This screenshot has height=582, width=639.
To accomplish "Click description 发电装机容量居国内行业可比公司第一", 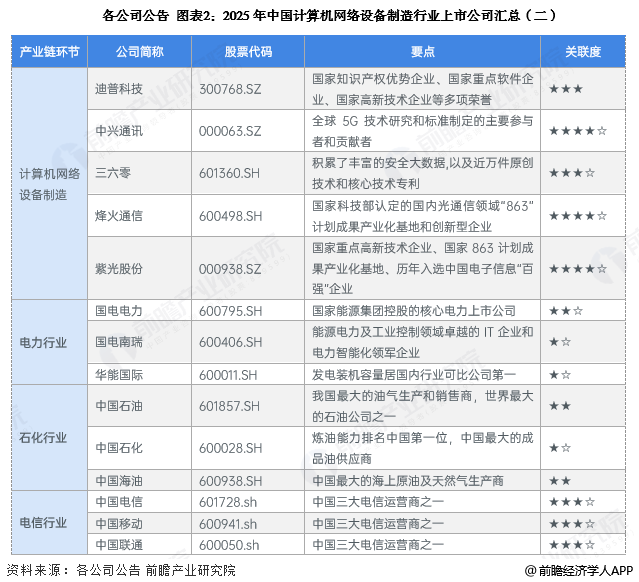I will pyautogui.click(x=414, y=375).
